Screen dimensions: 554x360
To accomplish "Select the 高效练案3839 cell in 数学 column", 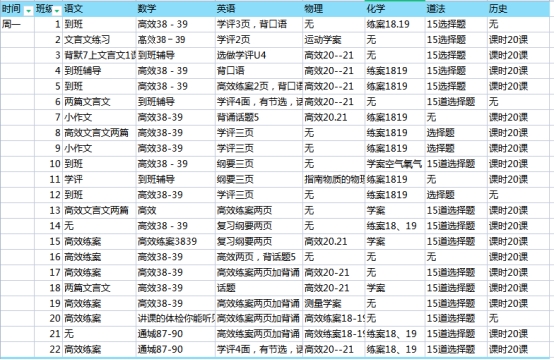I will point(176,242).
